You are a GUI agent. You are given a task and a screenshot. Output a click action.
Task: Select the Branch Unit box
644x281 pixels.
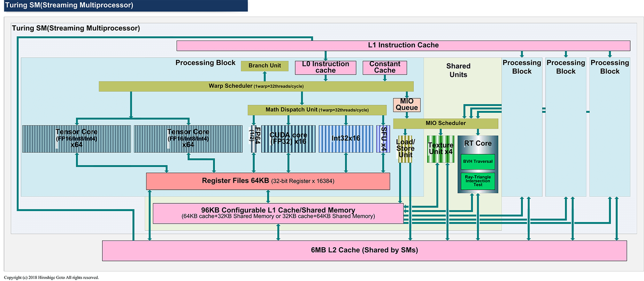(265, 66)
